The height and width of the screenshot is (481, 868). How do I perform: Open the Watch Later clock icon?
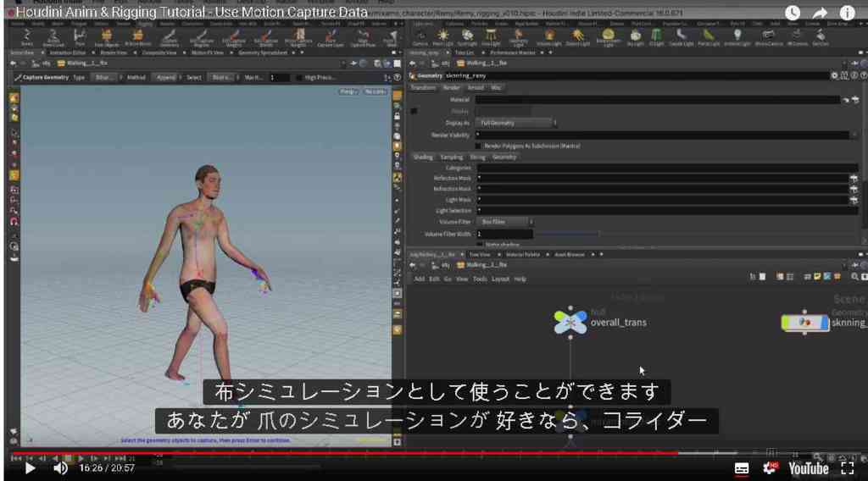[x=793, y=13]
